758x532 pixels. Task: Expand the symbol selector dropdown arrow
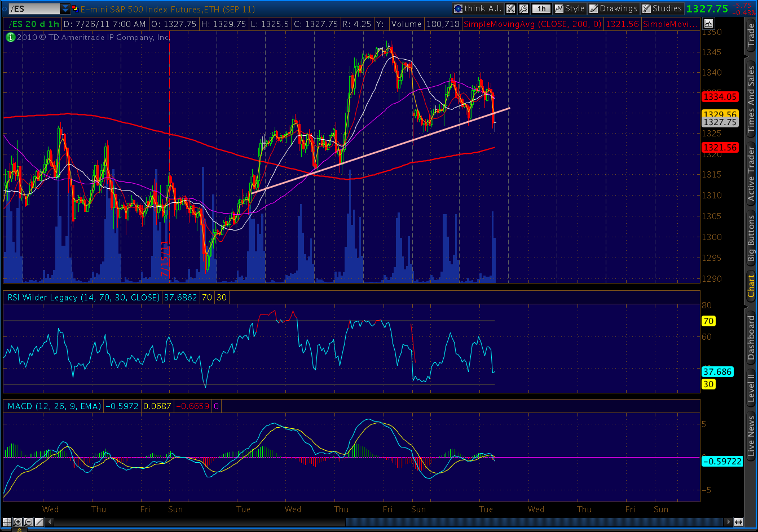[65, 9]
